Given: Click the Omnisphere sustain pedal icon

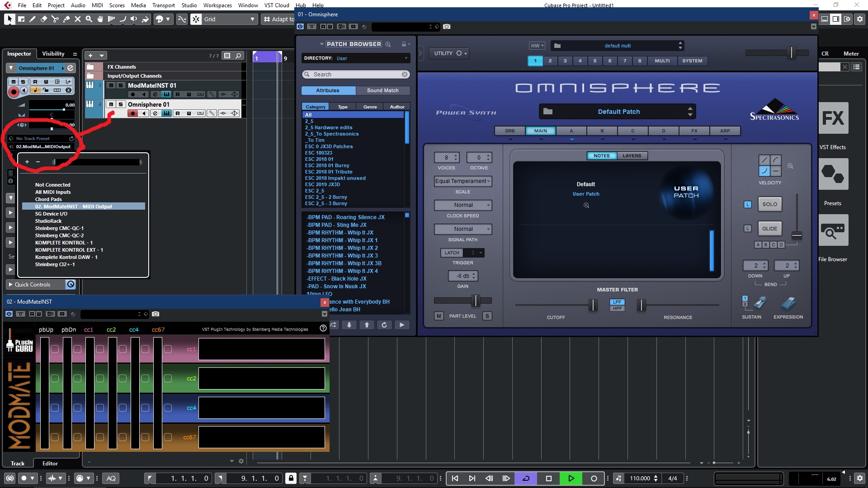Looking at the screenshot, I should pos(759,303).
